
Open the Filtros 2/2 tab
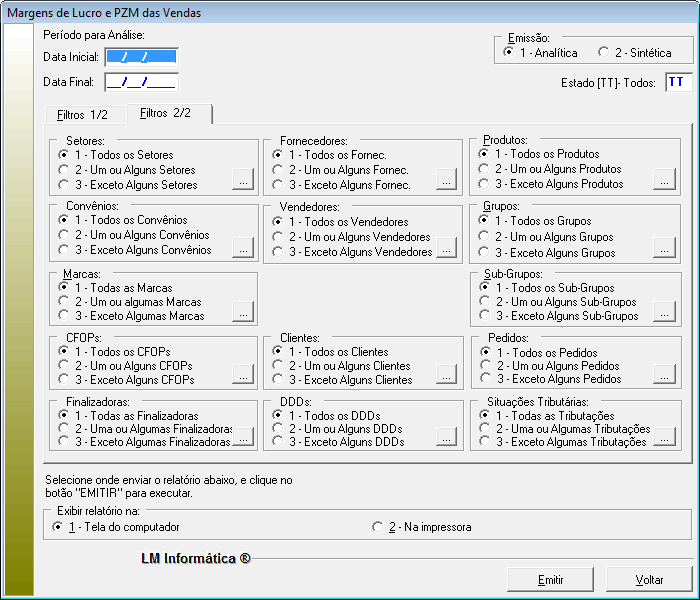(x=166, y=113)
